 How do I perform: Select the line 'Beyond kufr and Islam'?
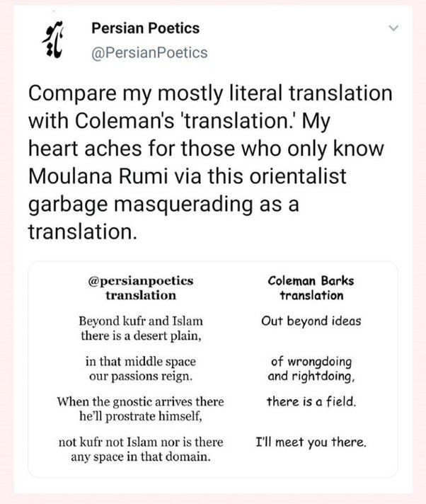(141, 321)
